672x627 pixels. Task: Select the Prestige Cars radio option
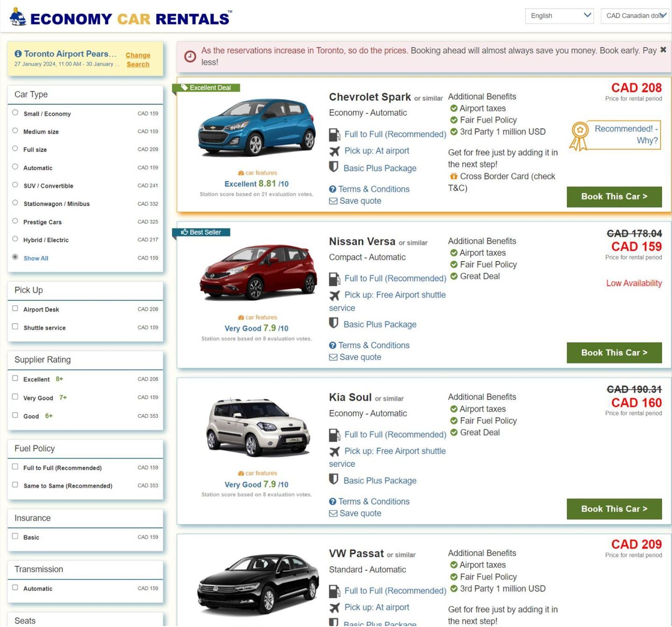click(15, 221)
